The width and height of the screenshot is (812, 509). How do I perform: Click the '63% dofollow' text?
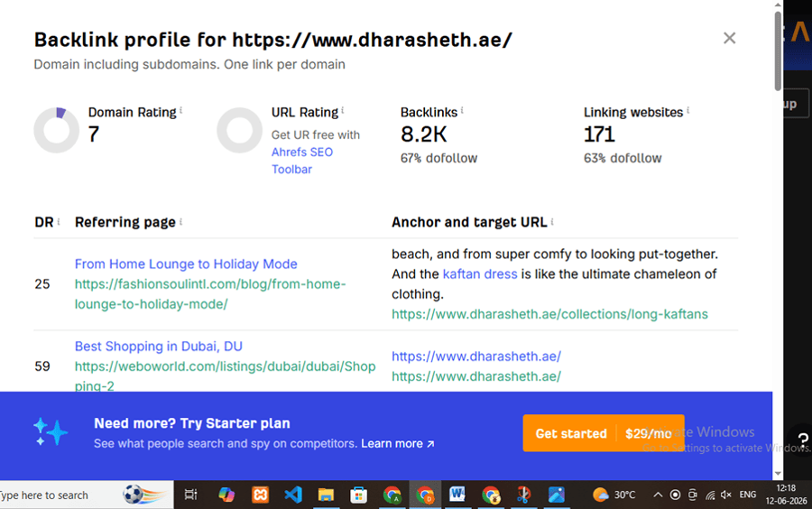point(623,159)
